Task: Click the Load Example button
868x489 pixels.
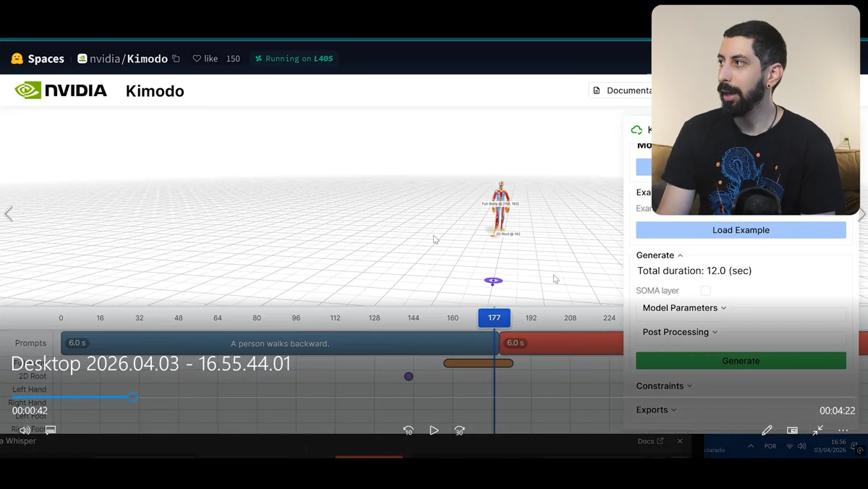Action: [x=740, y=229]
